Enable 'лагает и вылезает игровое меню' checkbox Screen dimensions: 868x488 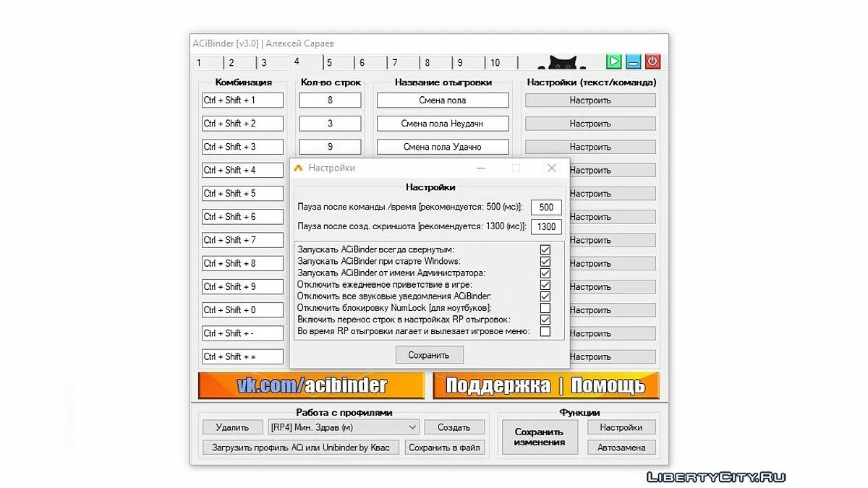pos(545,331)
